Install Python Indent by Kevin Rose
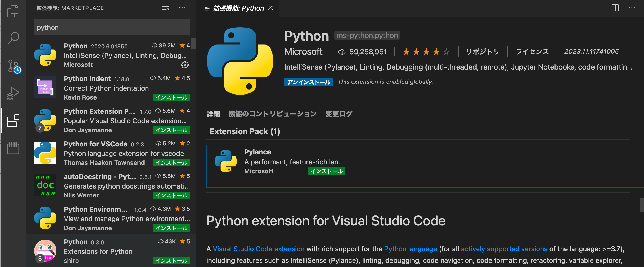The width and height of the screenshot is (644, 267). click(x=171, y=97)
